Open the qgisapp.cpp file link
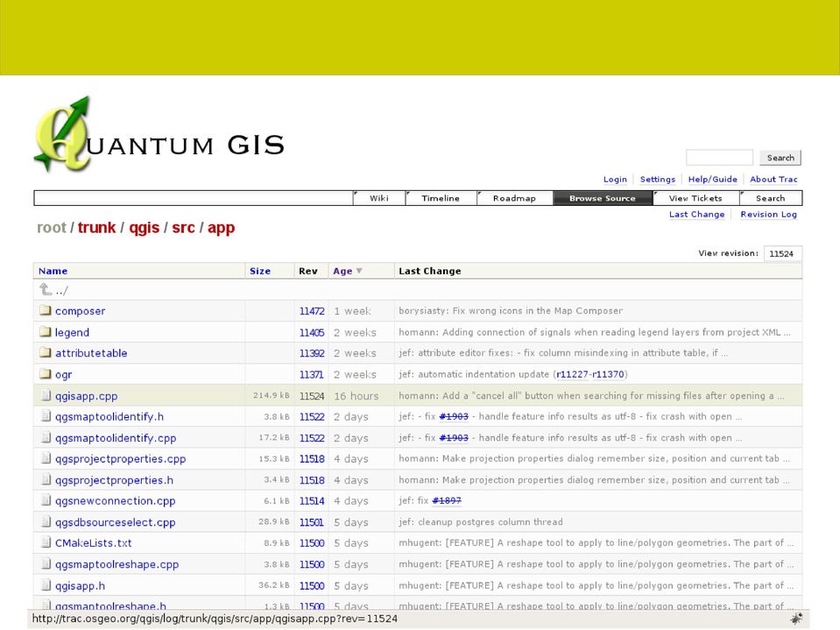The image size is (840, 630). (86, 396)
